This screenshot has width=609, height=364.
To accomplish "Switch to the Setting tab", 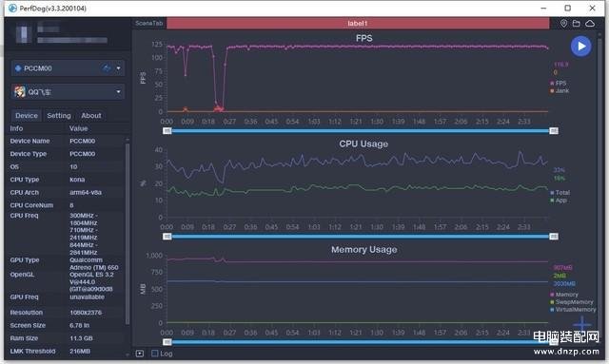I will (59, 116).
